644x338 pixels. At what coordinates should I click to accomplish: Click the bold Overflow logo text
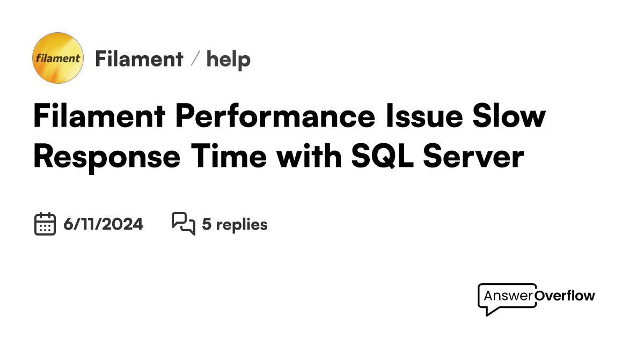(565, 296)
